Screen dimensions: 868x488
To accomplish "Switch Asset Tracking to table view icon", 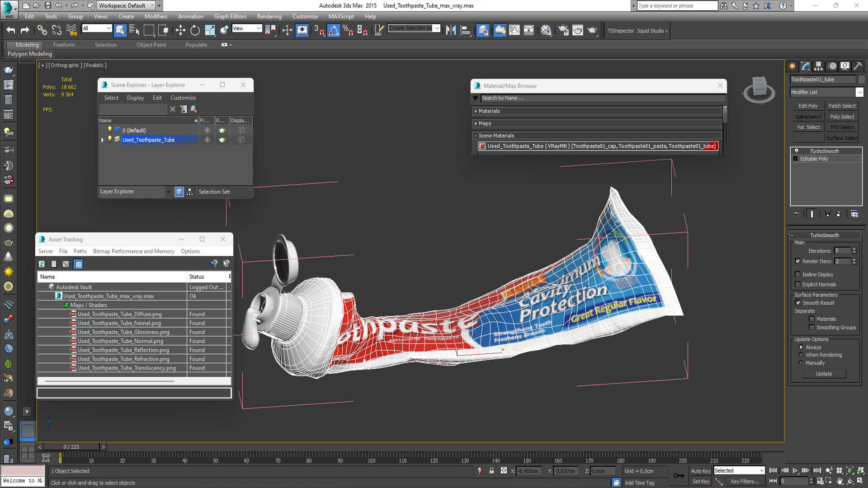I will (x=79, y=264).
